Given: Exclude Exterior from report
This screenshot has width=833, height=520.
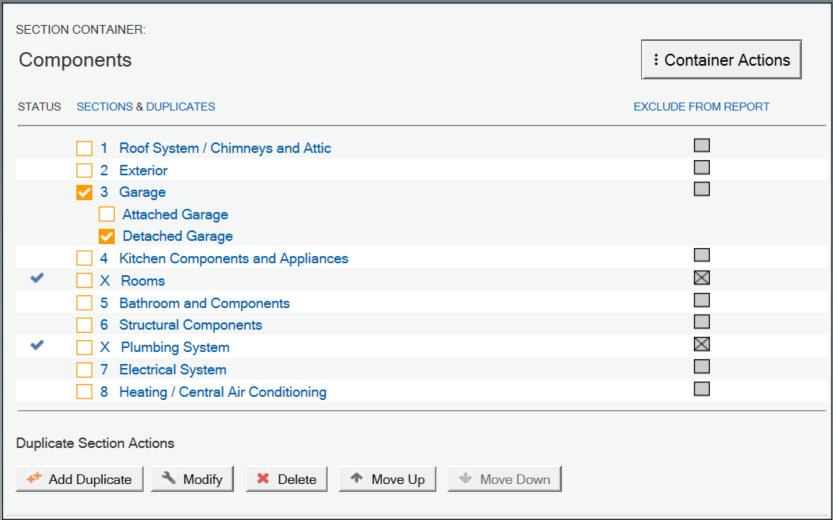Looking at the screenshot, I should [x=702, y=167].
